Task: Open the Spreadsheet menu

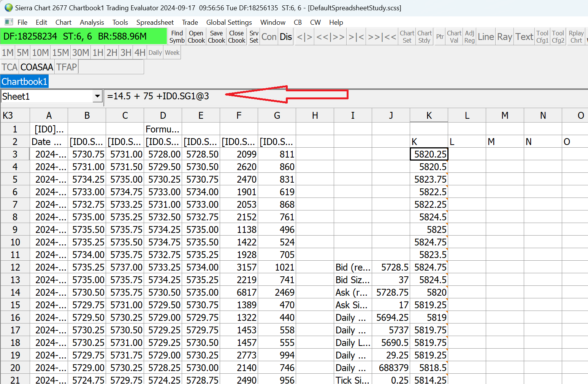Action: [155, 22]
